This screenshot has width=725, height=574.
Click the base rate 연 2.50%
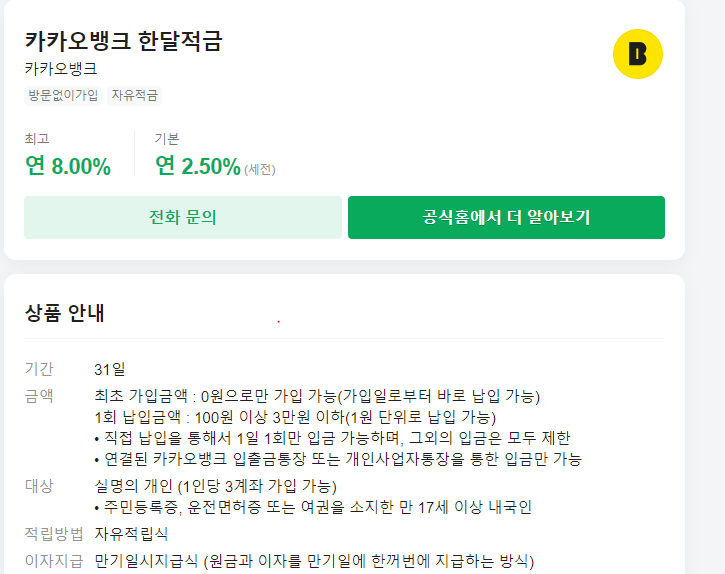[198, 166]
